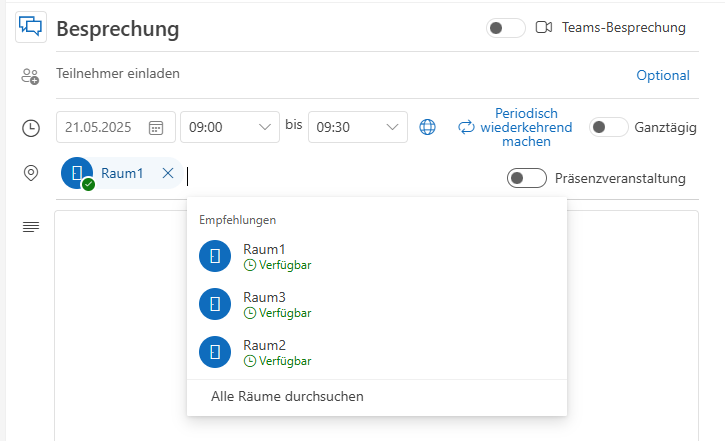Click the description lines icon
Viewport: 725px width, 441px height.
(x=31, y=227)
